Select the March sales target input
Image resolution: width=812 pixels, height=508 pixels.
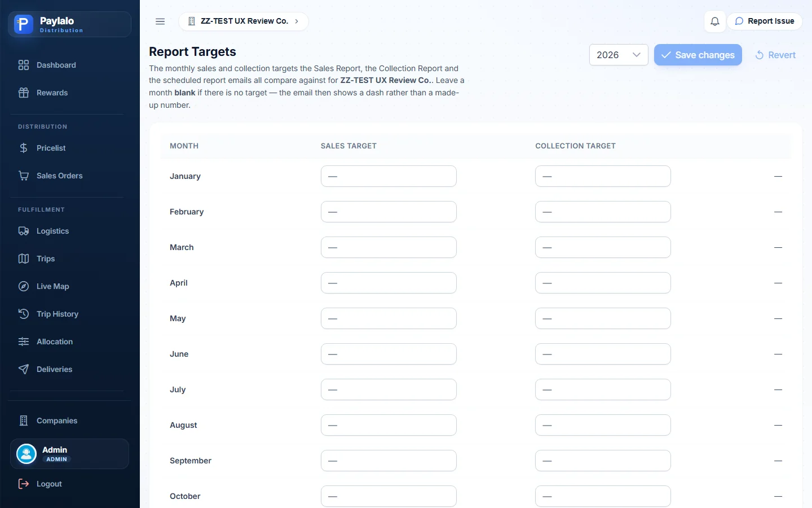(389, 247)
